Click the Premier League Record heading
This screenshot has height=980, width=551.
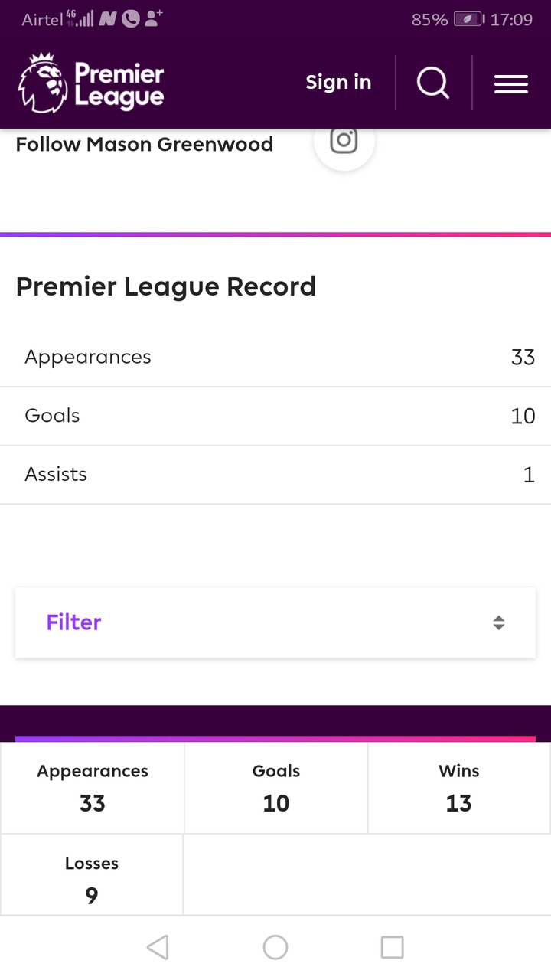[x=166, y=286]
